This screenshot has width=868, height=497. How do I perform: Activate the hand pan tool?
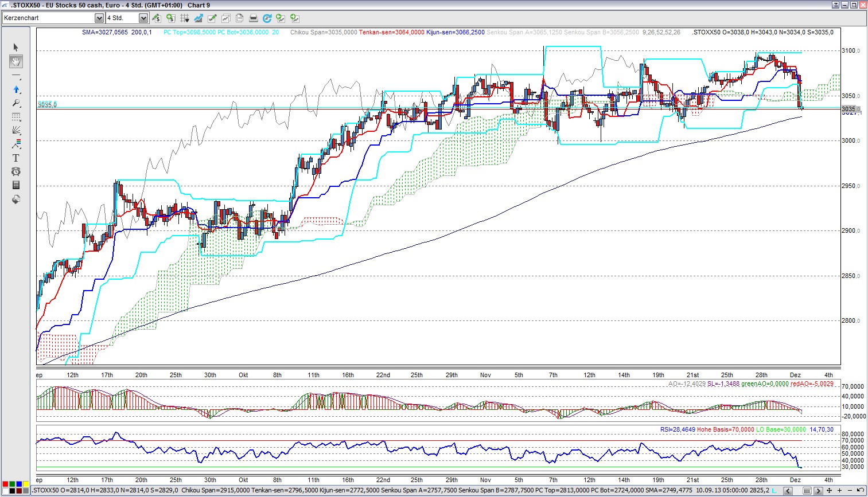tap(16, 61)
